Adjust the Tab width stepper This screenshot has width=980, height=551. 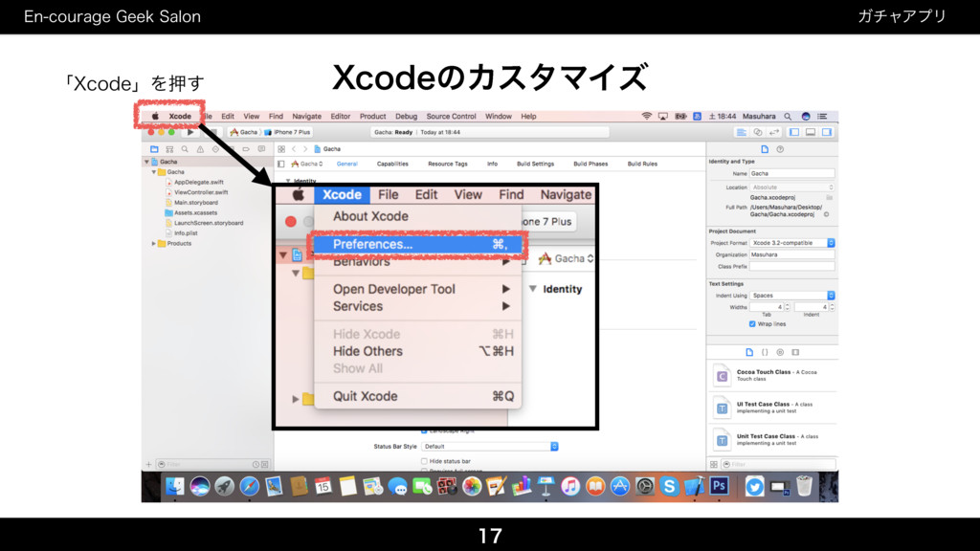[788, 307]
